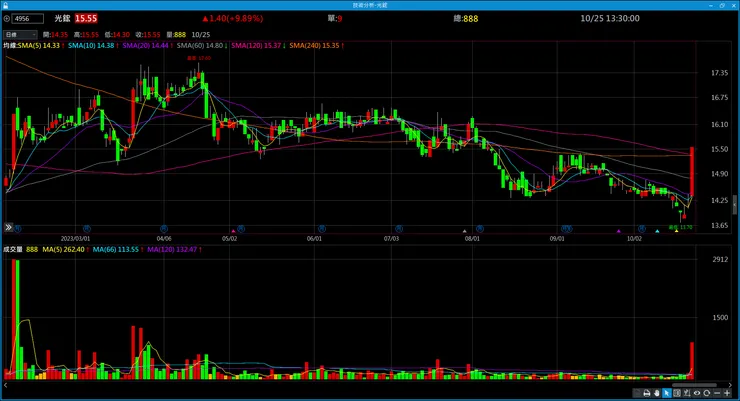Click the SMA(120) 15.37 indicator label
740x401 pixels.
[x=256, y=46]
